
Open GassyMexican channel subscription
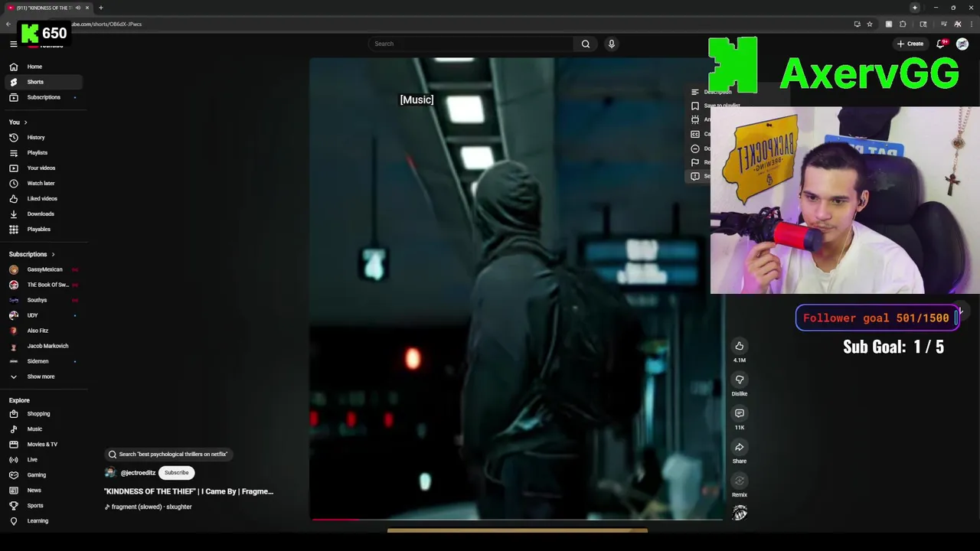point(42,269)
